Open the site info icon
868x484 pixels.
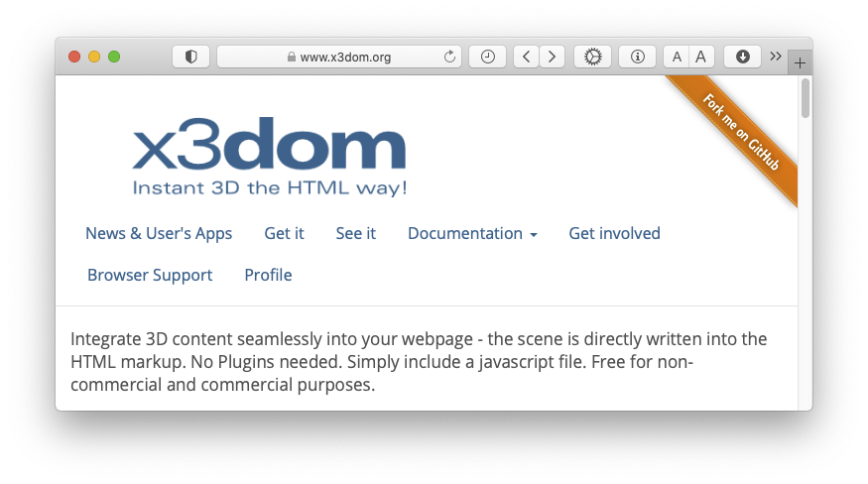[x=637, y=57]
